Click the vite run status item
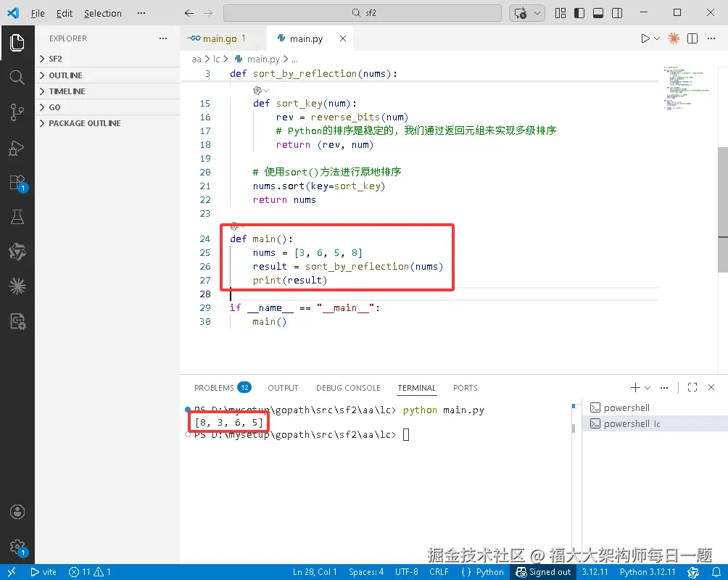The width and height of the screenshot is (728, 580). (x=44, y=572)
